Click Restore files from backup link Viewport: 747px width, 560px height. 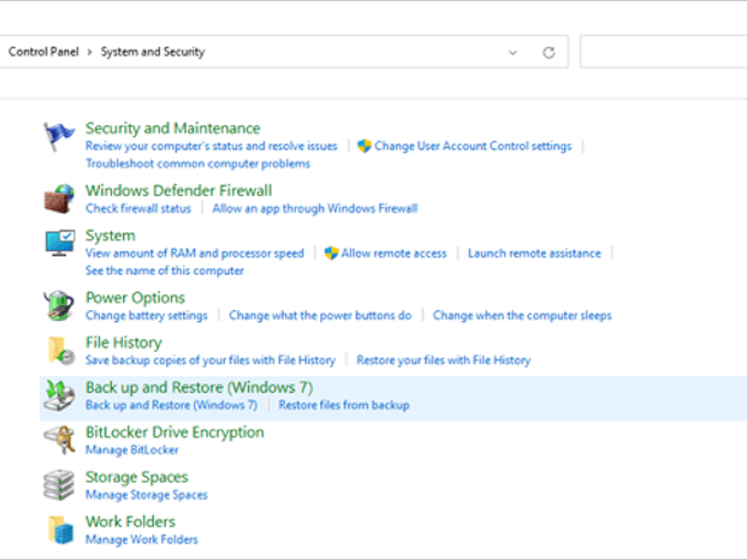coord(344,405)
